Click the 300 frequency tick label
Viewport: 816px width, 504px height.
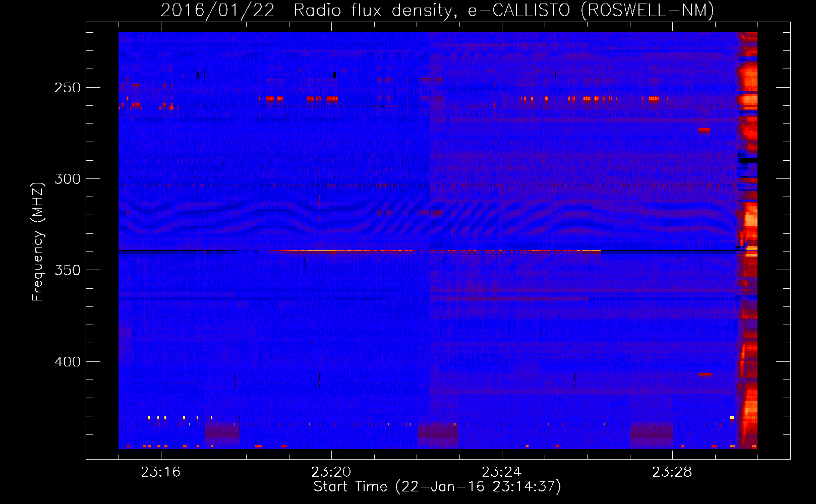[68, 179]
